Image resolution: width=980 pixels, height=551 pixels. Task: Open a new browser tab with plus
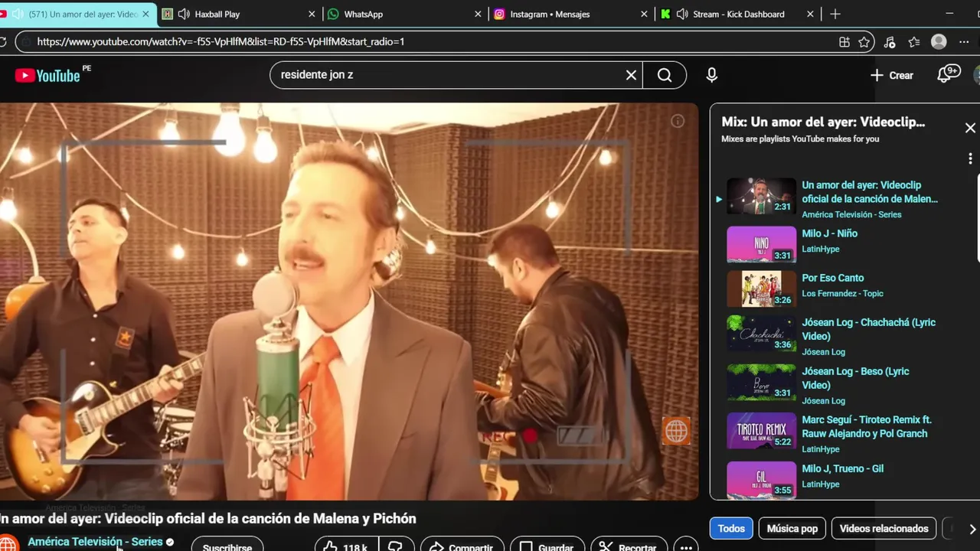(x=835, y=14)
